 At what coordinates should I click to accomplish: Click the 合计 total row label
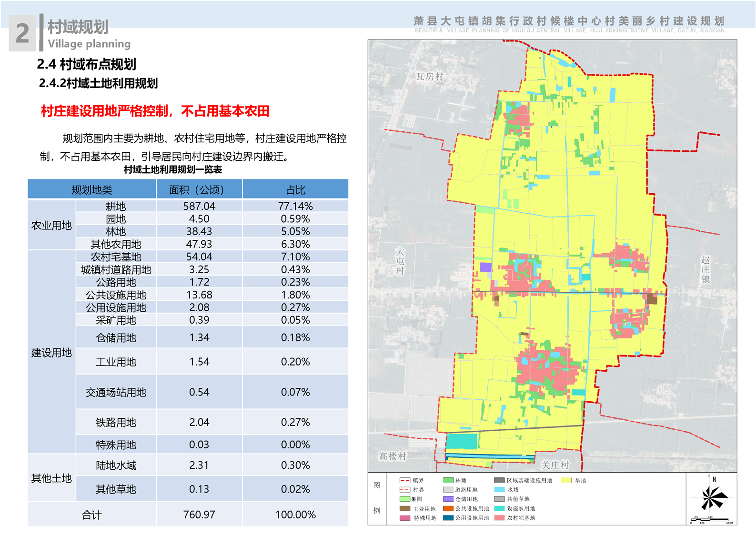(x=92, y=514)
